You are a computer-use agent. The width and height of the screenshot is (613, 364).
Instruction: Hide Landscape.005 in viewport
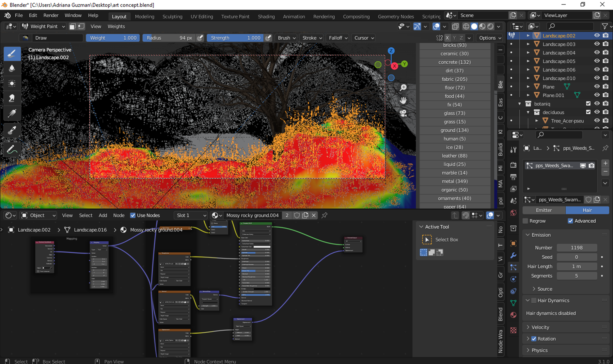[597, 61]
